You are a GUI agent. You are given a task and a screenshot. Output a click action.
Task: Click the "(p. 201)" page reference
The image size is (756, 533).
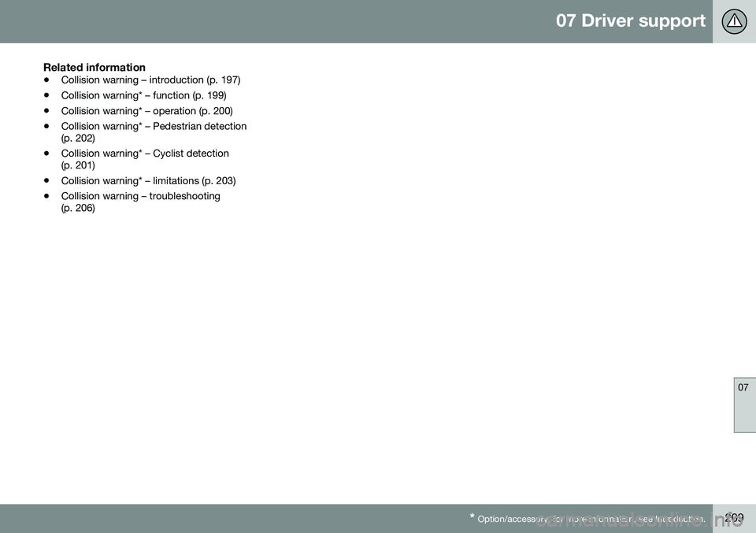(78, 165)
